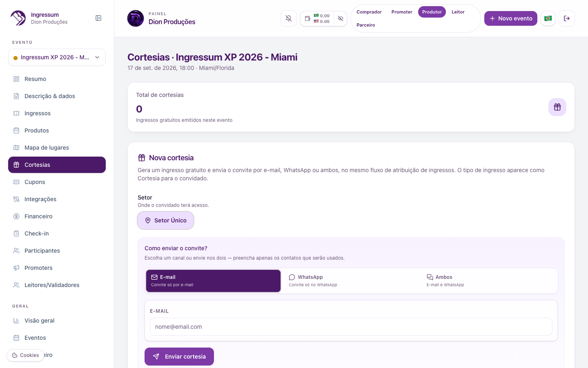
Task: Click the Produtos bag icon
Action: [x=16, y=130]
